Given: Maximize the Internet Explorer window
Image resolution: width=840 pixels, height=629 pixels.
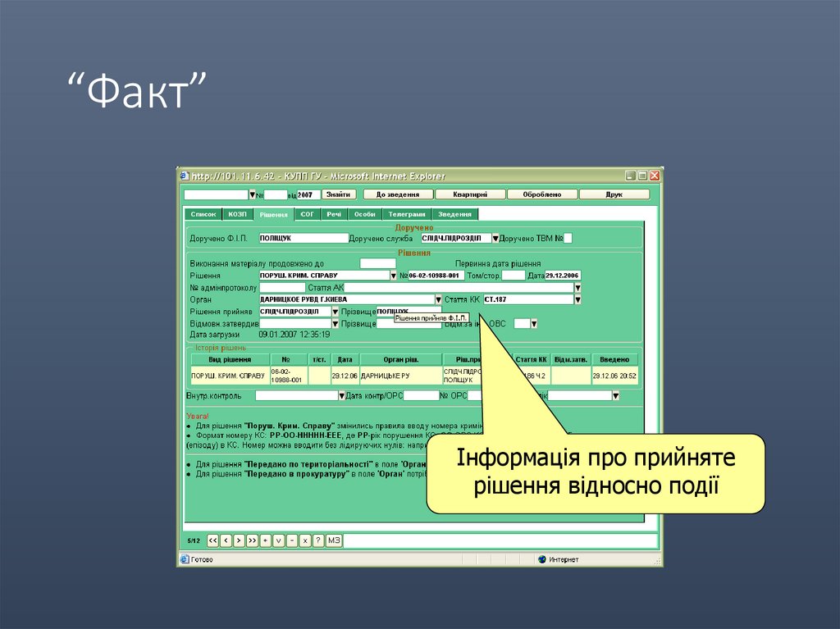Looking at the screenshot, I should coord(642,175).
